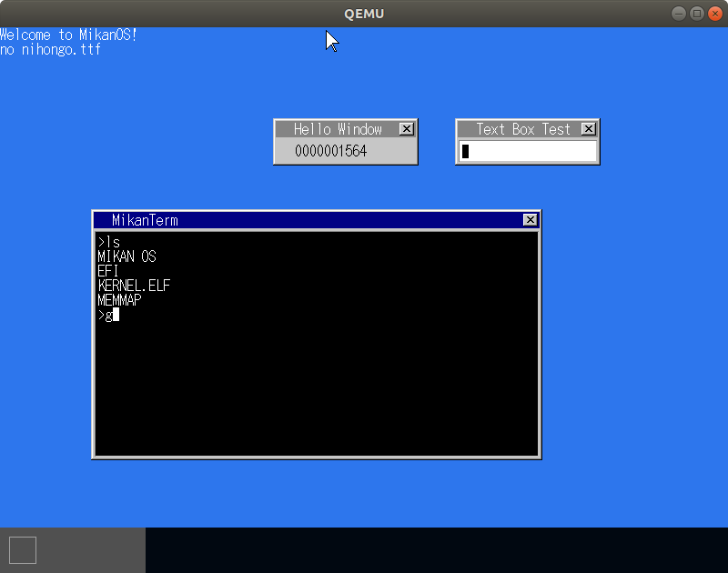Close the MikanTerm window
Screen dimensions: 728x573
click(530, 220)
